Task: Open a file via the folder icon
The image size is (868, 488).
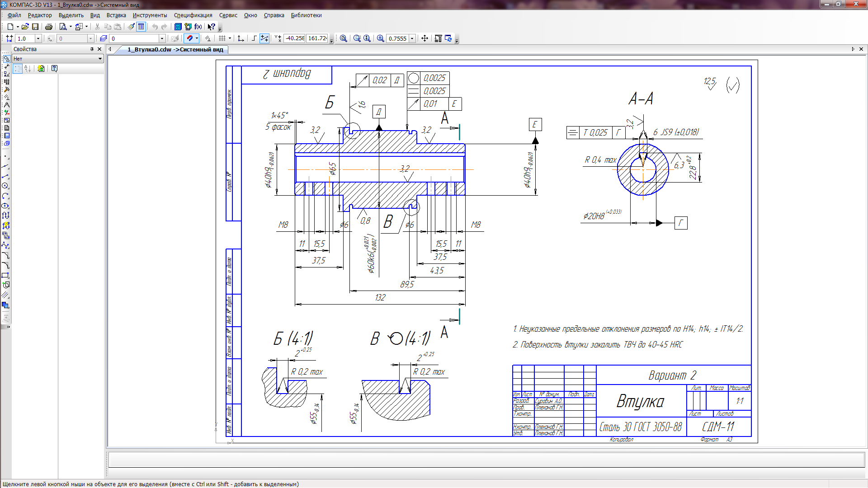Action: [x=25, y=27]
